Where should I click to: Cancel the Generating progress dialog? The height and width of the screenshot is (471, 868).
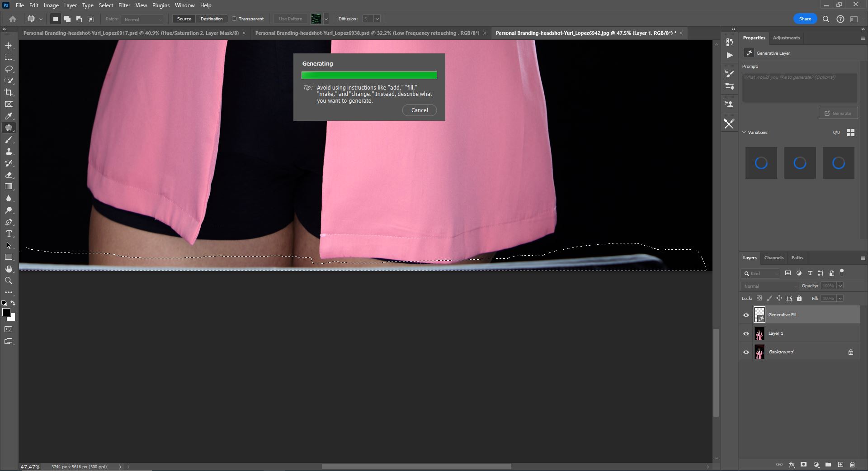[419, 110]
